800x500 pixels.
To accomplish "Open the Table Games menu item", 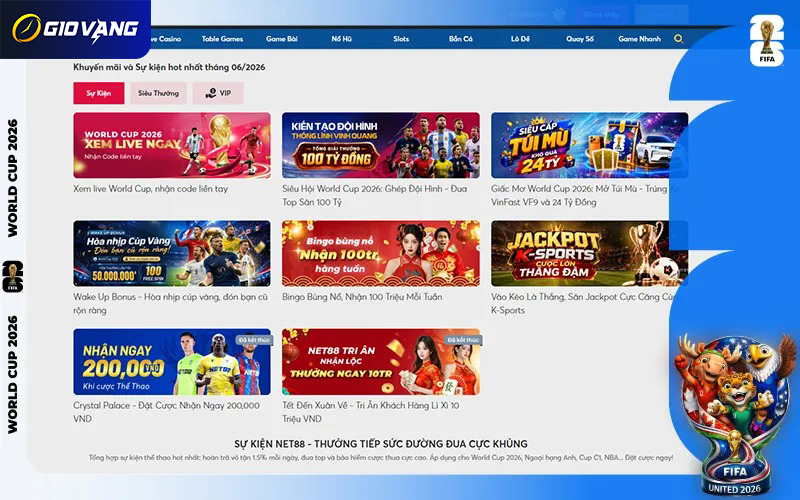I will click(x=222, y=39).
